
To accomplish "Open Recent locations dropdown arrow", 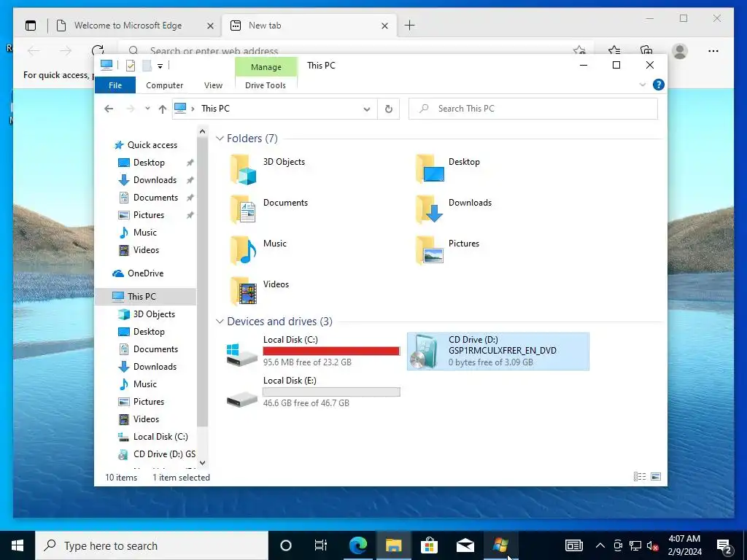I will click(147, 109).
